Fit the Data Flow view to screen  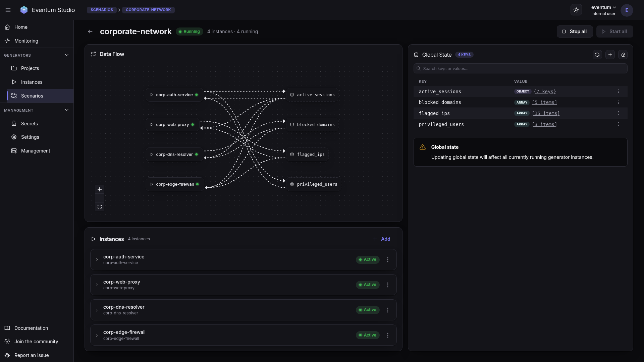pos(100,207)
